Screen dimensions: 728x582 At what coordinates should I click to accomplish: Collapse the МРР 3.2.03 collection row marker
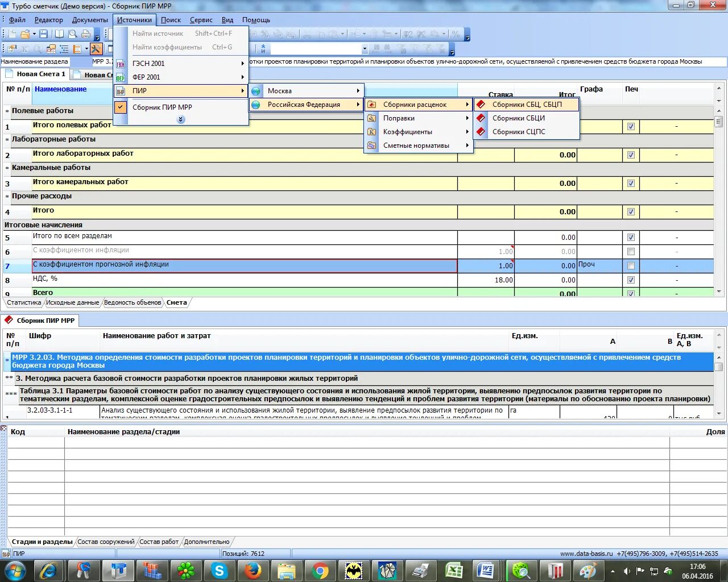point(7,361)
